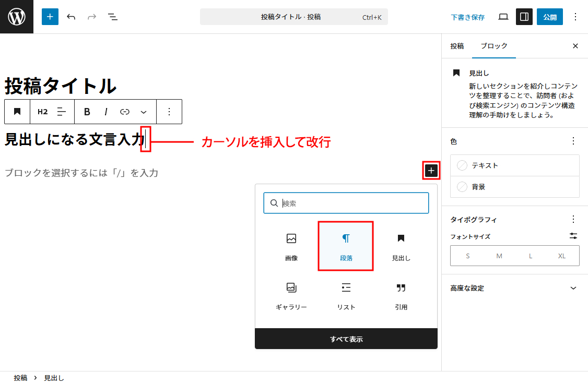Click the 公開 publish button
588x384 pixels.
click(x=550, y=17)
